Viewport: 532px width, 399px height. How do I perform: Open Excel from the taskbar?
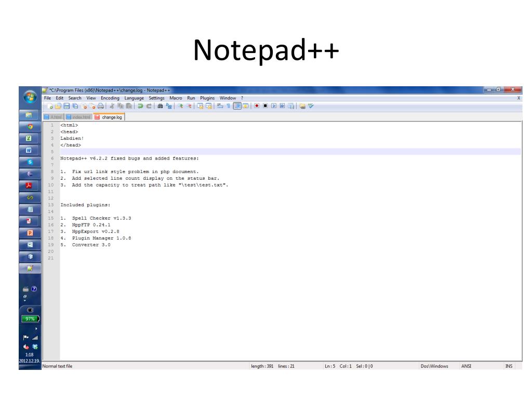click(30, 138)
